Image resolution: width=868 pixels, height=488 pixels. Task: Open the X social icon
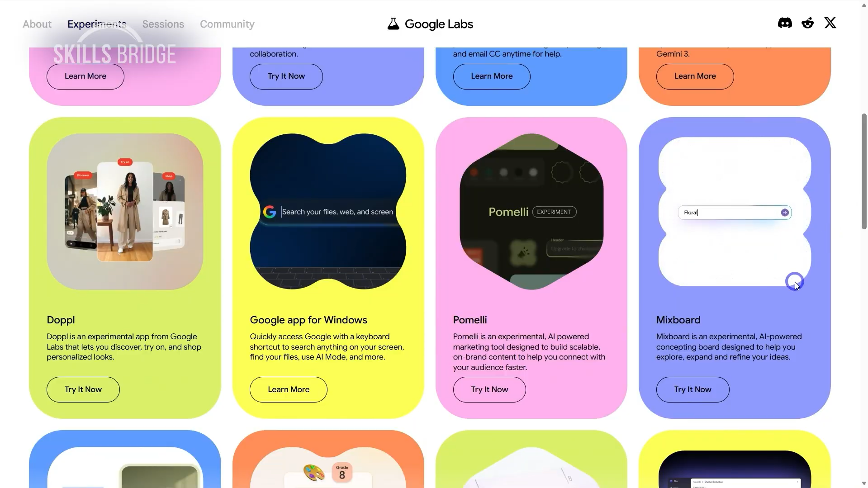pyautogui.click(x=830, y=23)
